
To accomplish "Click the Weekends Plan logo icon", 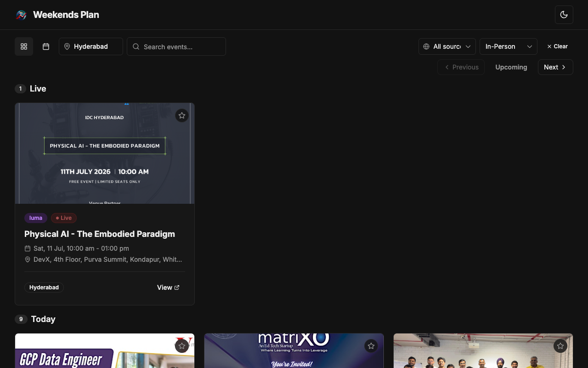I will [21, 15].
